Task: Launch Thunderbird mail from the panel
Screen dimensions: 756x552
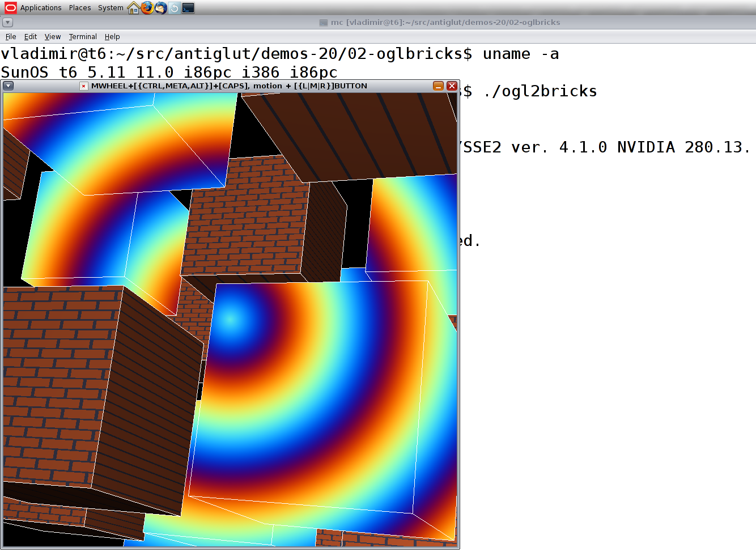Action: click(161, 8)
